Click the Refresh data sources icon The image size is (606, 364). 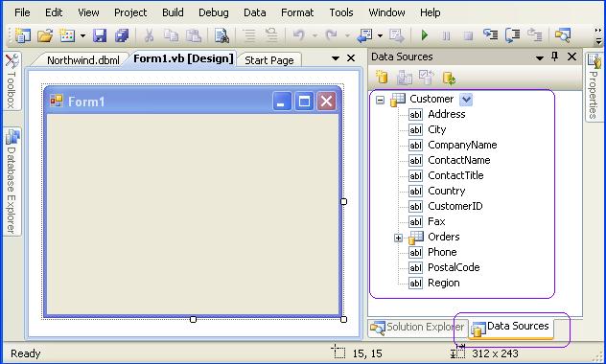point(449,78)
